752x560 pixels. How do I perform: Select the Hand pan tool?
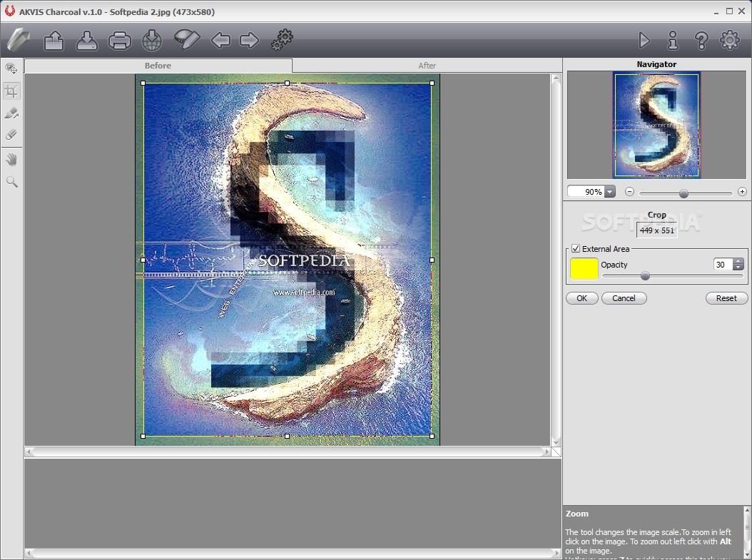pos(11,160)
